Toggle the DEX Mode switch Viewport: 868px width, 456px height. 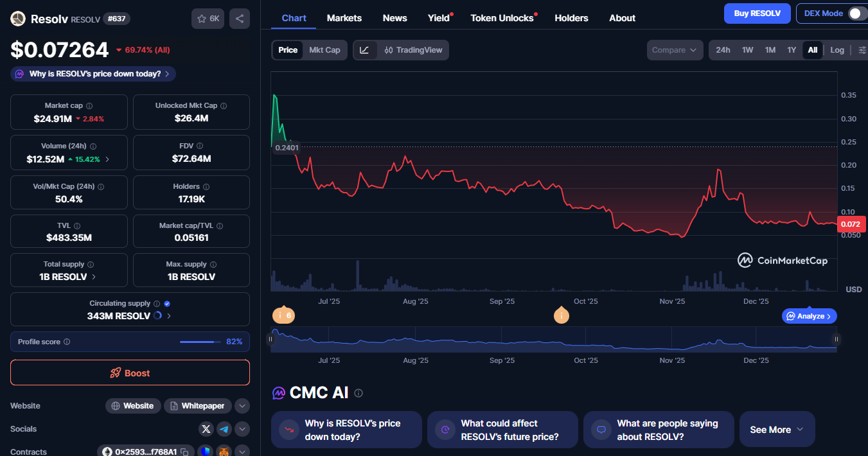(857, 13)
